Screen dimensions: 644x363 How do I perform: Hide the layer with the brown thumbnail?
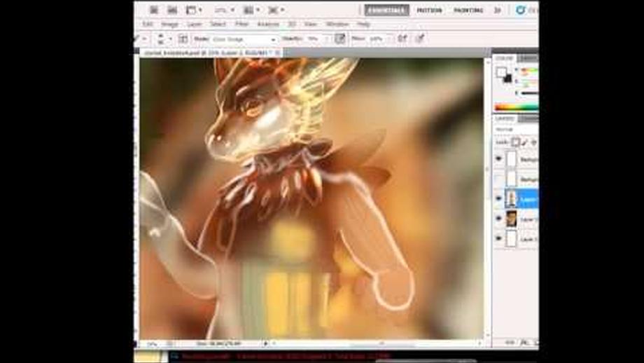point(499,219)
